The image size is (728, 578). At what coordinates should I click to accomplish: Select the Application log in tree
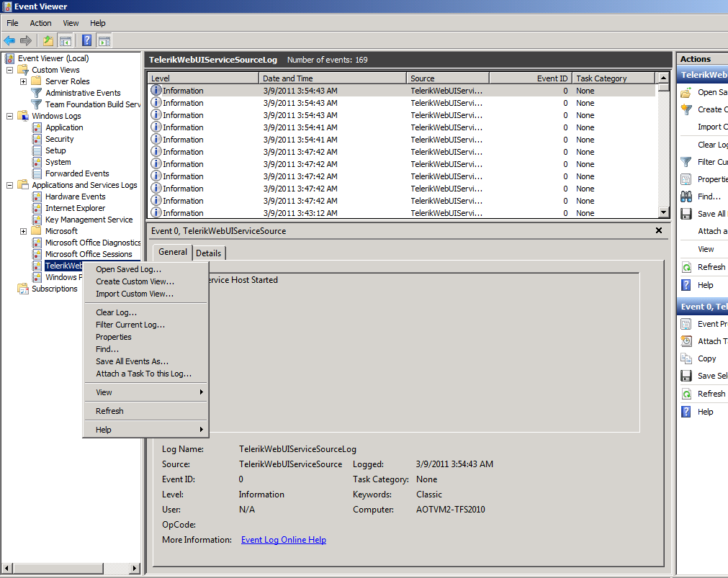64,127
